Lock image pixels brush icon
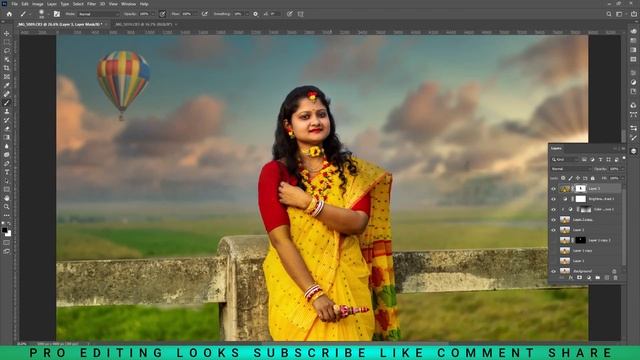640x360 pixels. point(571,178)
